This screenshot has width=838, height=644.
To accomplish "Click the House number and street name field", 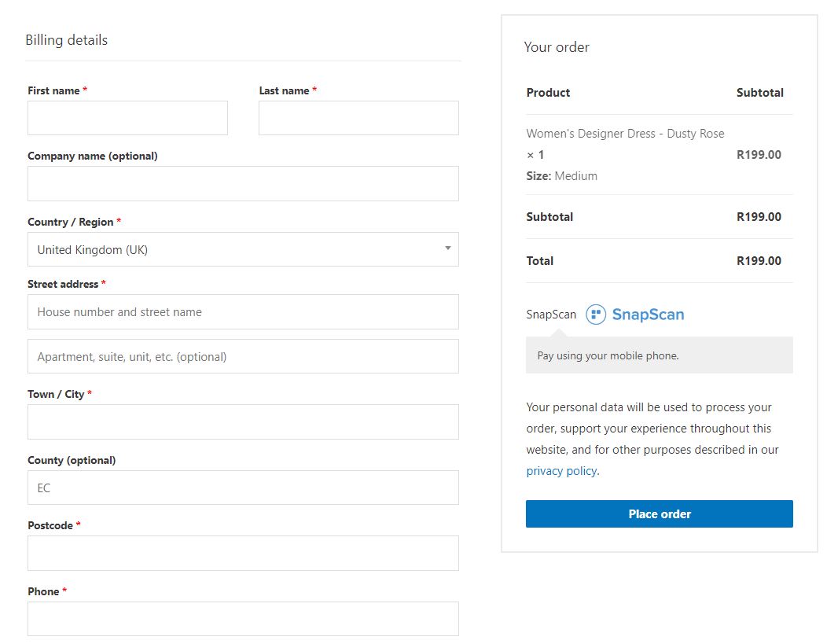I will (x=243, y=312).
